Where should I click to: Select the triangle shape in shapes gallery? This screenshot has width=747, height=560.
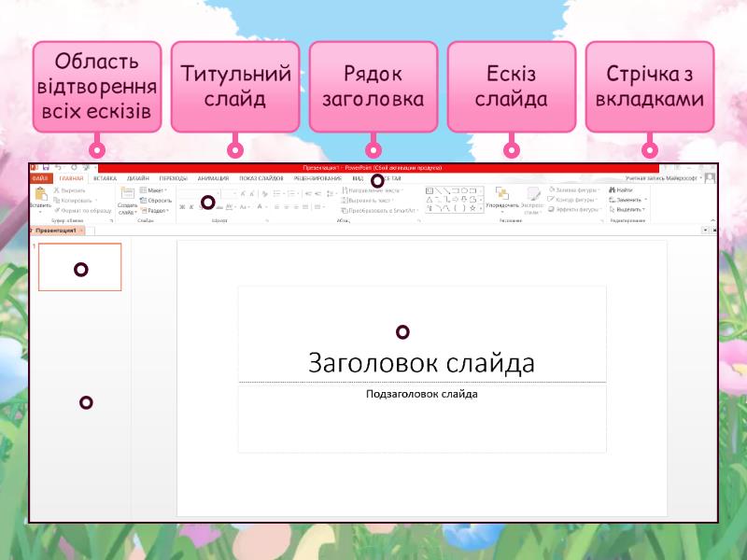click(x=430, y=200)
